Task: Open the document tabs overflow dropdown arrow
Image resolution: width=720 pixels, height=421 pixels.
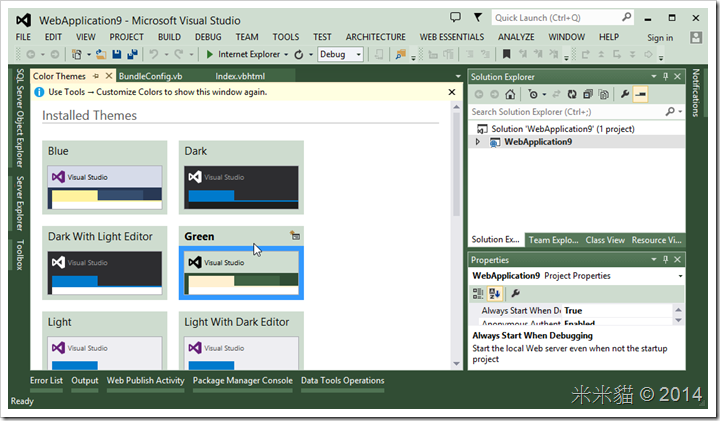Action: tap(458, 76)
